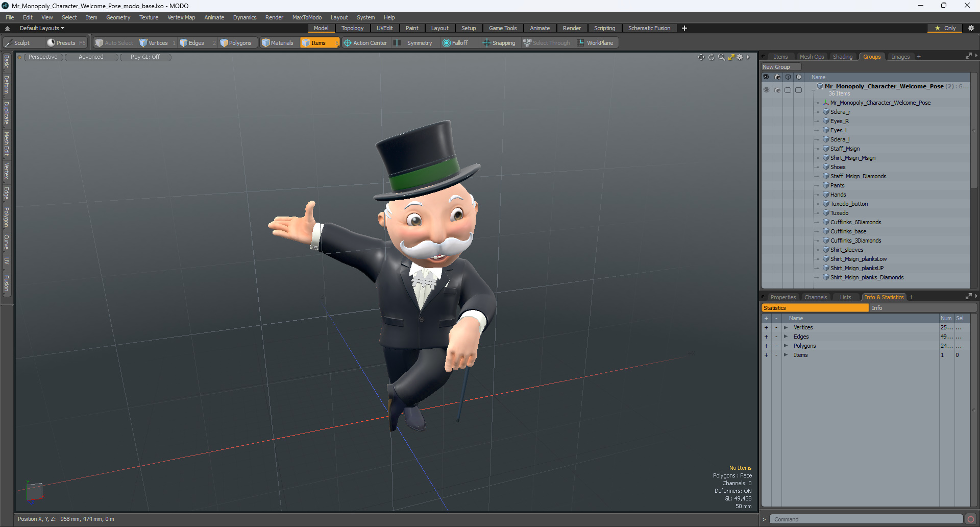Toggle first checkbox on Mr_Monopoly group row
Image resolution: width=980 pixels, height=527 pixels.
point(788,90)
